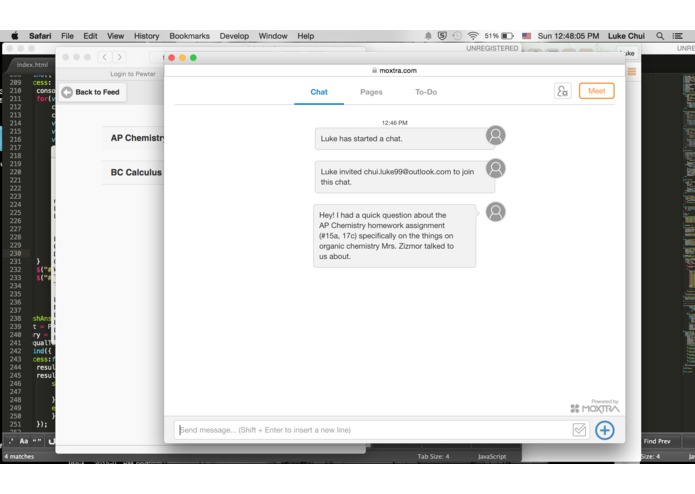
Task: Click the to-do checkmark icon in message box
Action: point(579,429)
